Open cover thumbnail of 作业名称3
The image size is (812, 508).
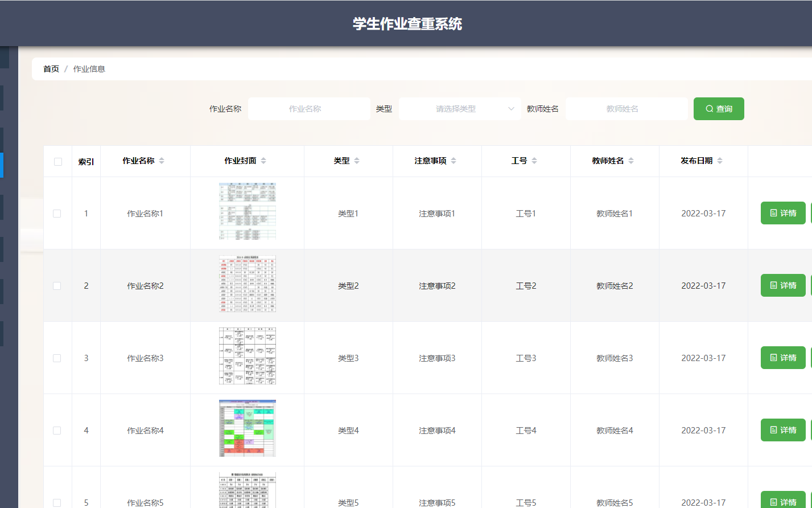point(248,356)
